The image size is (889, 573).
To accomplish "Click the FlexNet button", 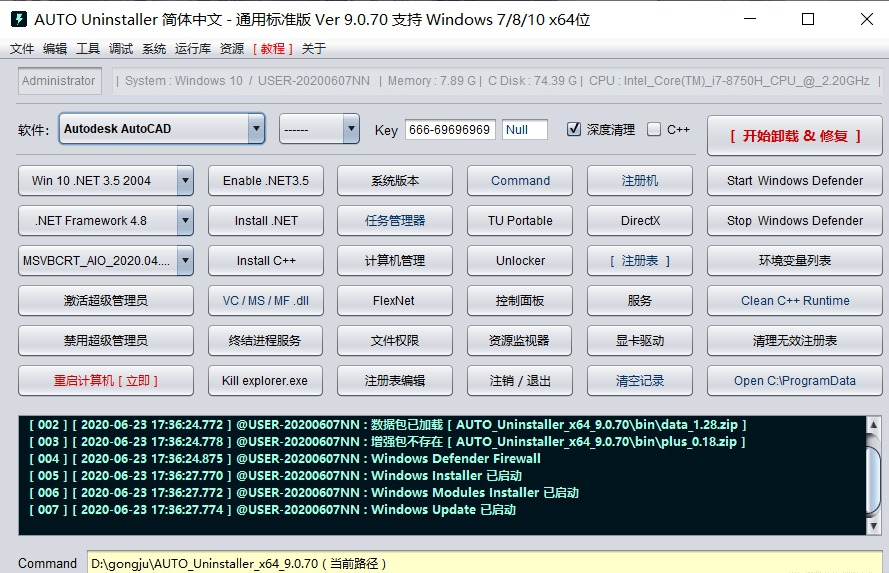I will (x=395, y=300).
